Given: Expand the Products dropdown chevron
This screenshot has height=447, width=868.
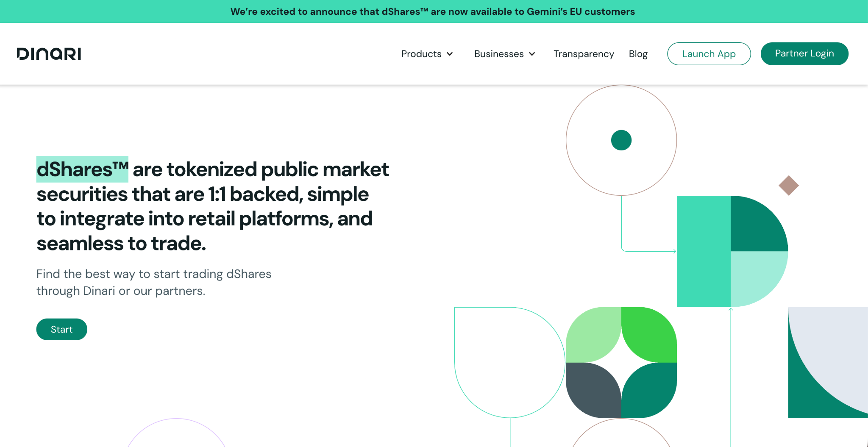Looking at the screenshot, I should tap(450, 54).
